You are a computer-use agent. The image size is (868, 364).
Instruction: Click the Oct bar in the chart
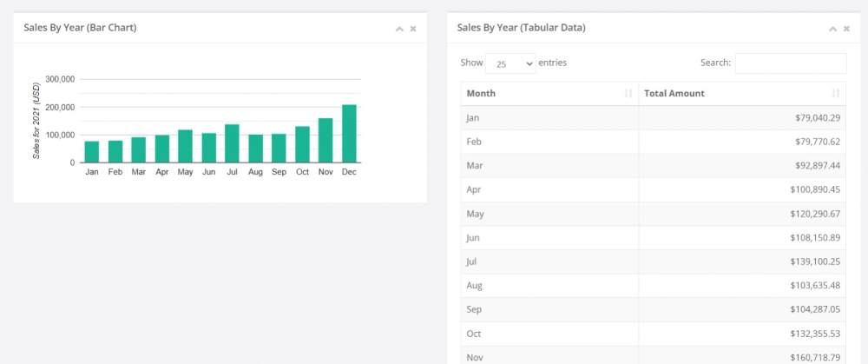pyautogui.click(x=302, y=144)
